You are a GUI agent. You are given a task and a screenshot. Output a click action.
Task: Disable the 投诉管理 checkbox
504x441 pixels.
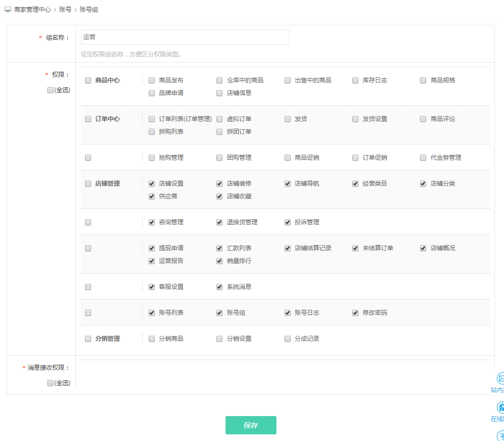pyautogui.click(x=288, y=222)
